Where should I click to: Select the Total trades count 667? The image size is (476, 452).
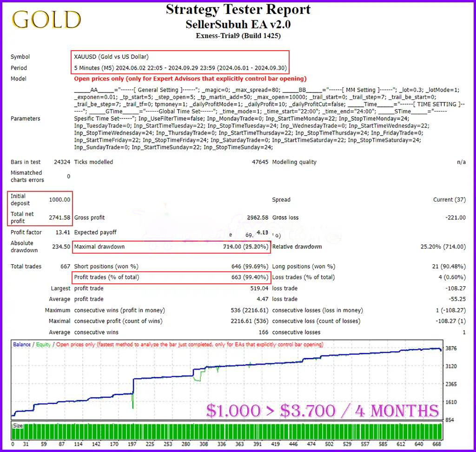click(x=65, y=267)
